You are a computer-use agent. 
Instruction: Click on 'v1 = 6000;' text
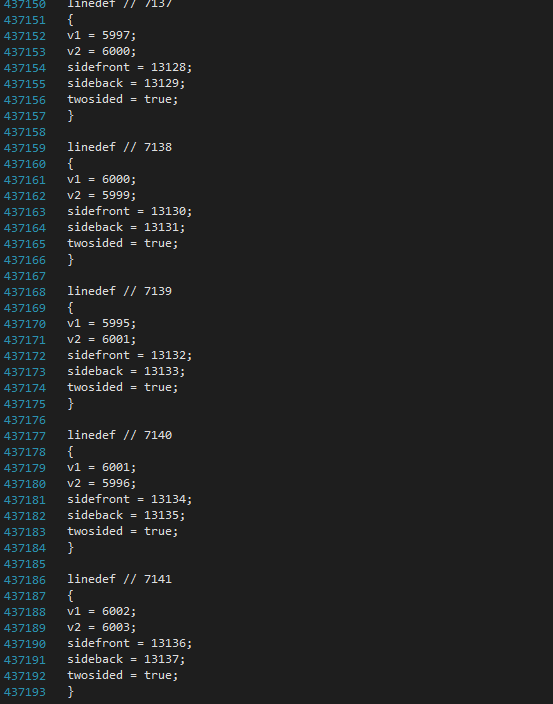tap(102, 180)
